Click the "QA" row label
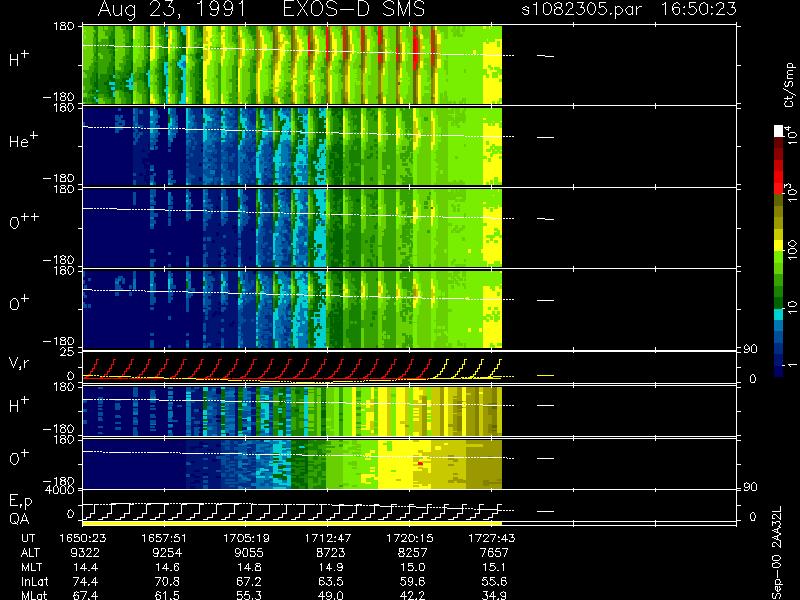Image resolution: width=800 pixels, height=600 pixels. pyautogui.click(x=19, y=519)
